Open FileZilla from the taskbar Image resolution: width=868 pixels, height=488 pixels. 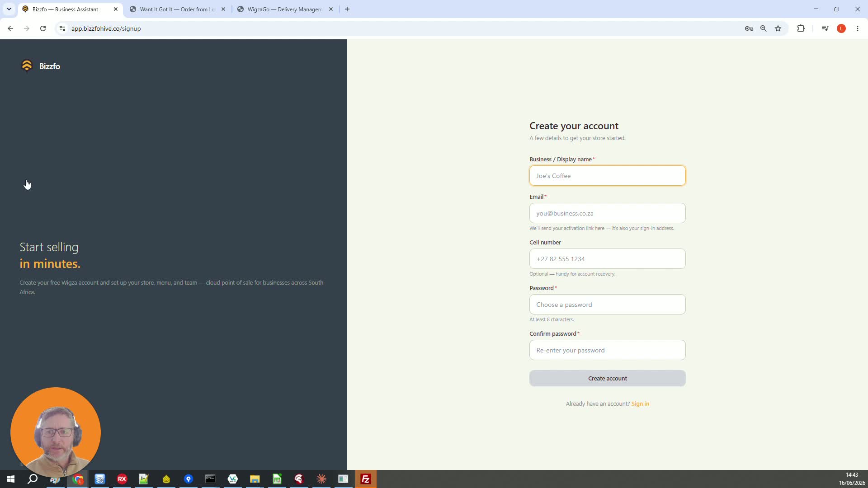[x=365, y=479]
